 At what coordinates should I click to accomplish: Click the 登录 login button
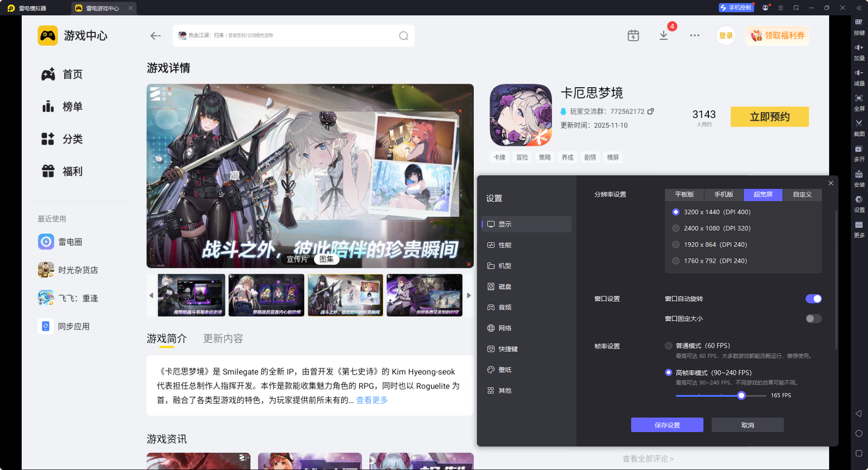click(x=726, y=35)
